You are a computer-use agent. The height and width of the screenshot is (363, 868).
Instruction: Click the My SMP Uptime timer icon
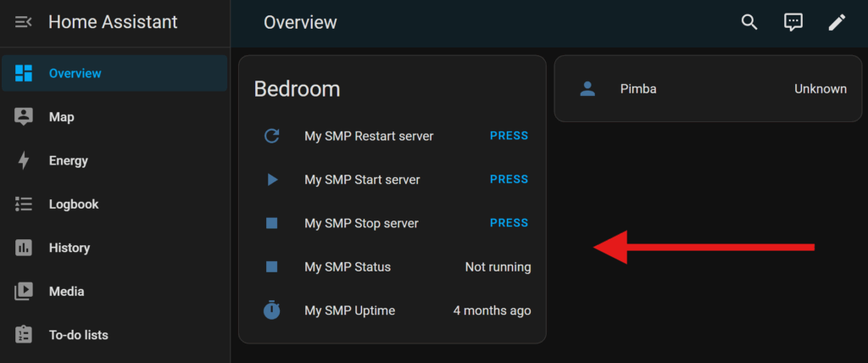[272, 310]
